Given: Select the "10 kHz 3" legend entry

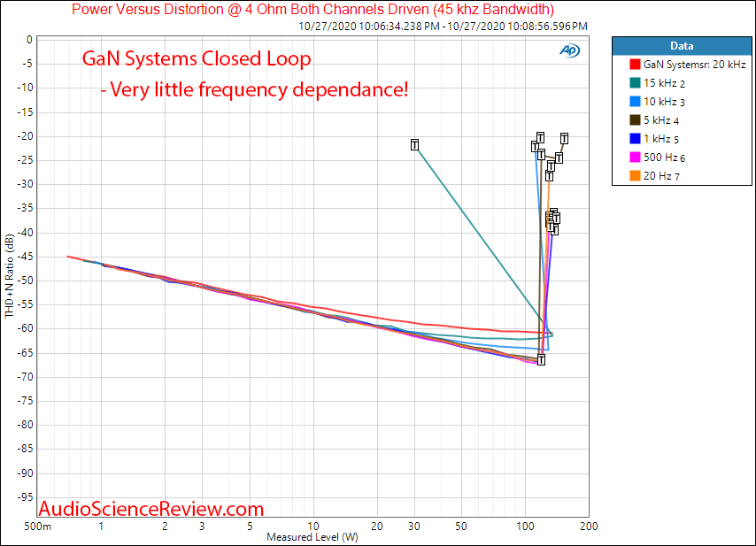Looking at the screenshot, I should click(664, 101).
